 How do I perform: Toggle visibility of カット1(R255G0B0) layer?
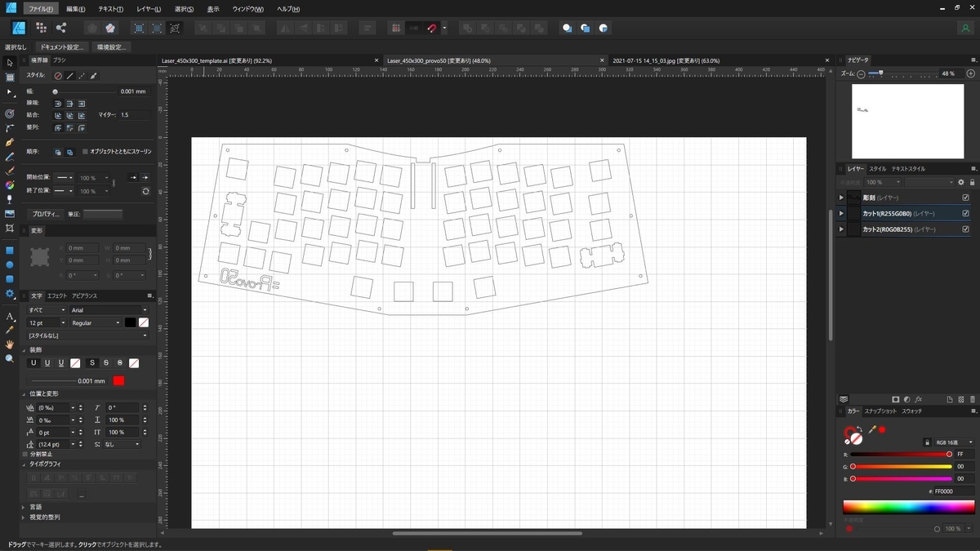pos(965,214)
